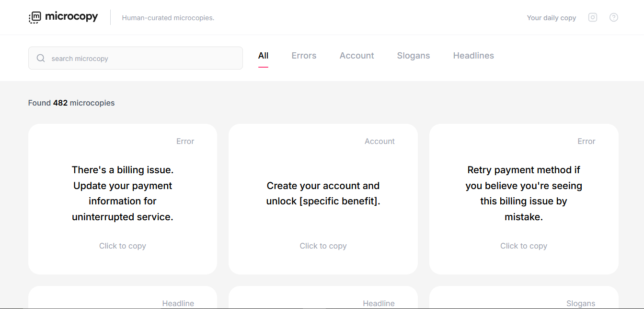644x309 pixels.
Task: Click the 'There's a billing issue' card text
Action: point(123,193)
